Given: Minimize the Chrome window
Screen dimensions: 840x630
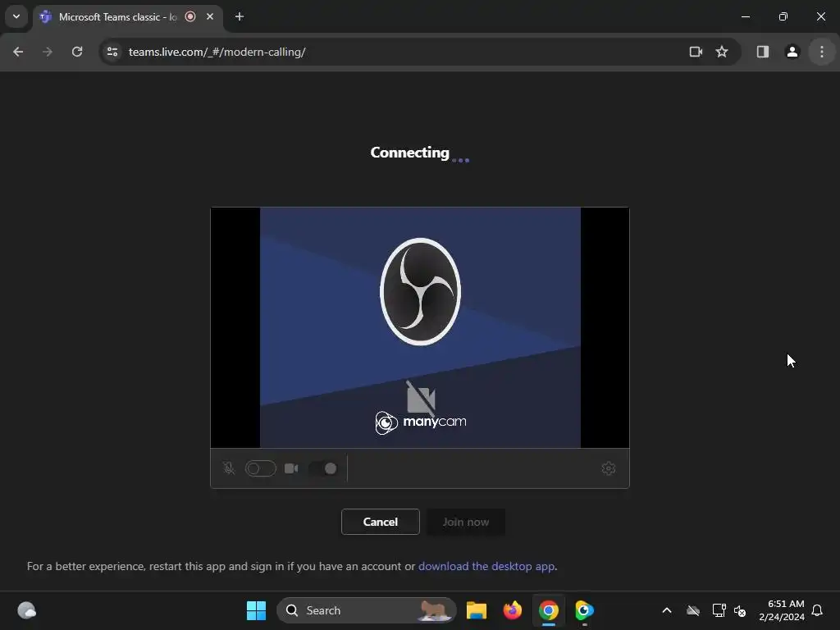Looking at the screenshot, I should coord(745,16).
